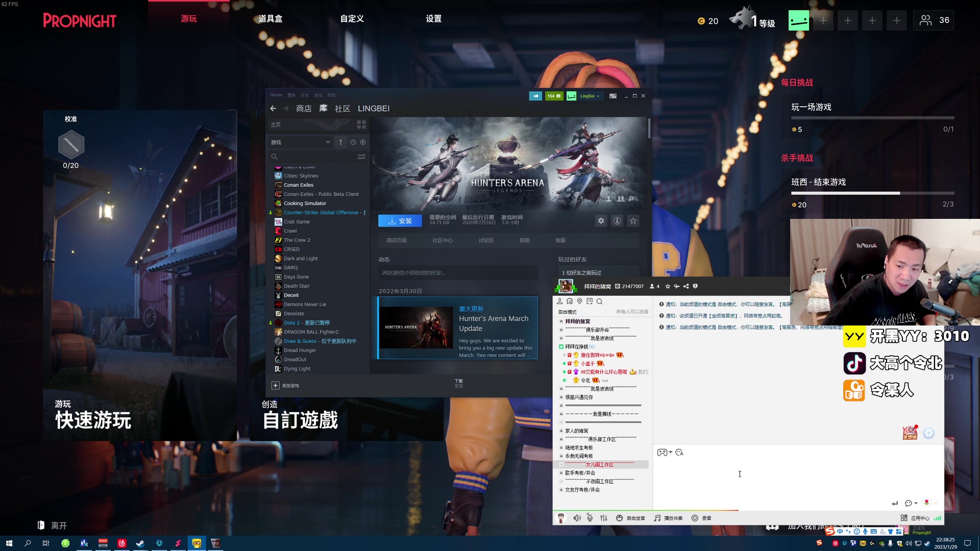Click the blue 安装 install button
Screen dimensions: 980x551
(x=400, y=221)
